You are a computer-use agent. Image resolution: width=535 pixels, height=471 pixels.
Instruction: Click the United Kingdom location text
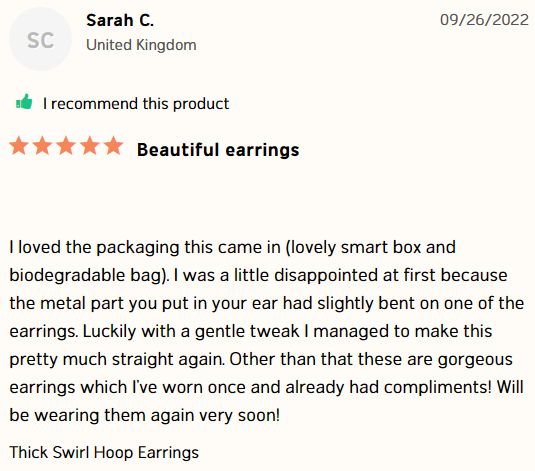click(x=141, y=45)
